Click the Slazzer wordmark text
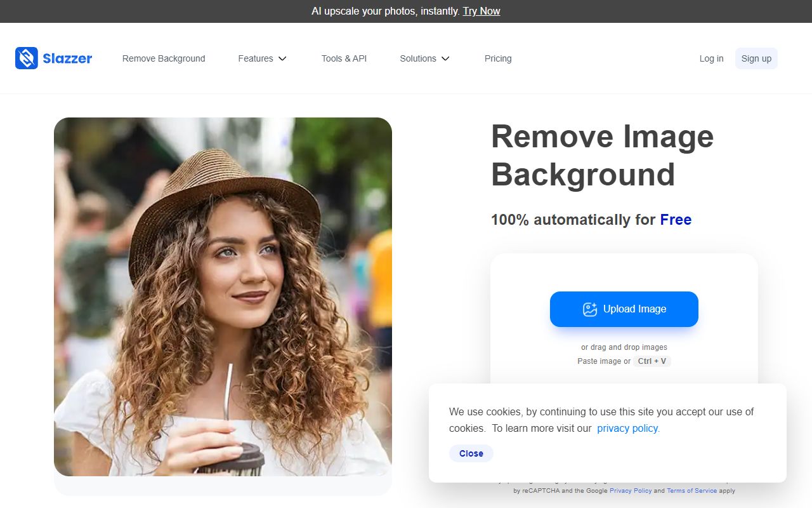Screen dimensions: 812x508 click(x=67, y=58)
